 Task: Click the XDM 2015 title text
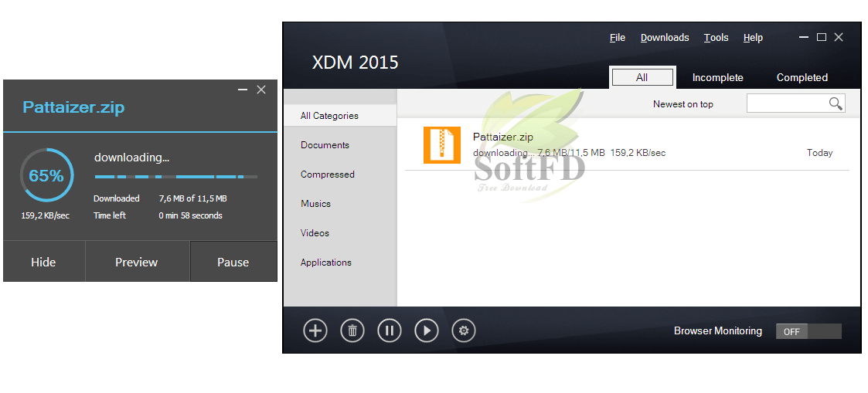[x=356, y=62]
